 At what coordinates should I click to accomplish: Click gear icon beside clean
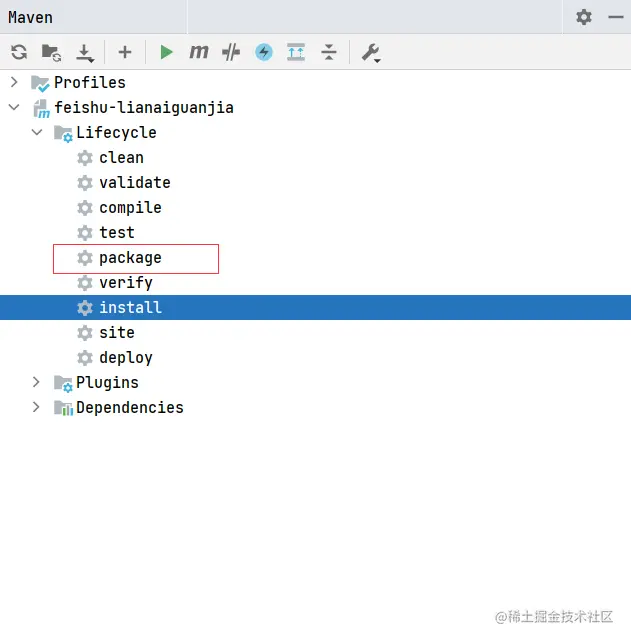tap(85, 158)
